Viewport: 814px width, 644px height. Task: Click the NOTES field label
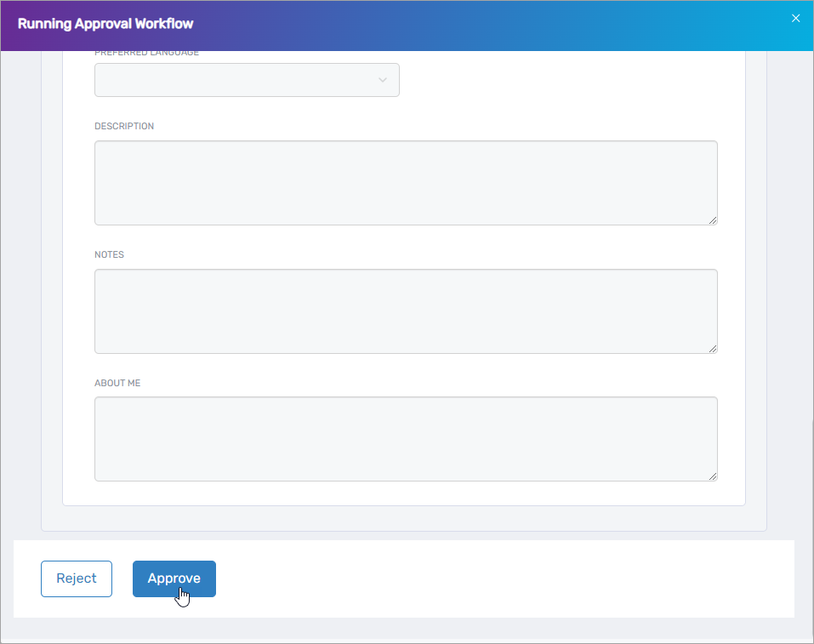[x=109, y=254]
